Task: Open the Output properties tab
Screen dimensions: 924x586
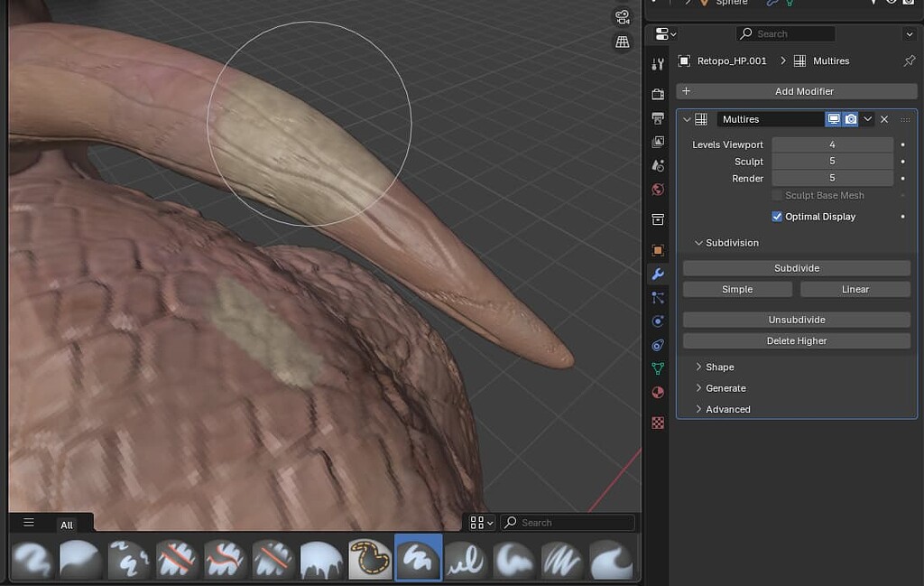Action: (658, 118)
